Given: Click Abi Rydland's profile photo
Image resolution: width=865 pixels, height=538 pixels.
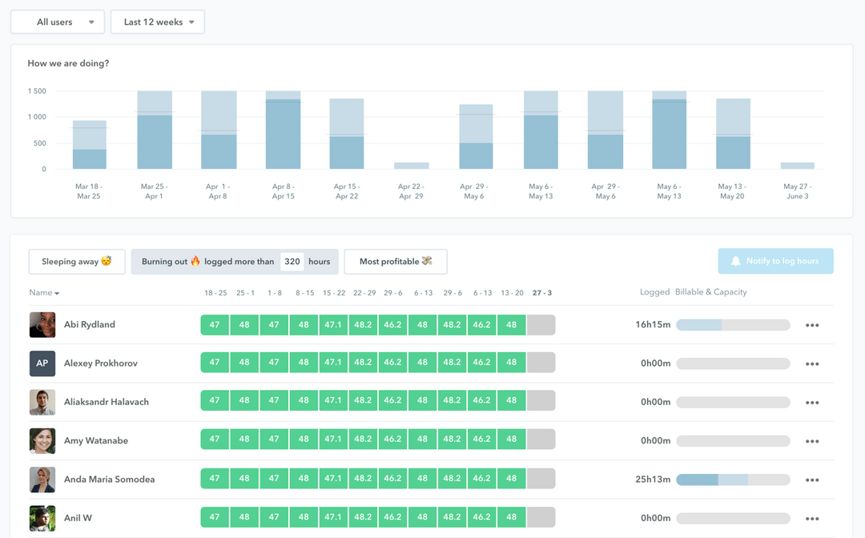Looking at the screenshot, I should coord(42,324).
